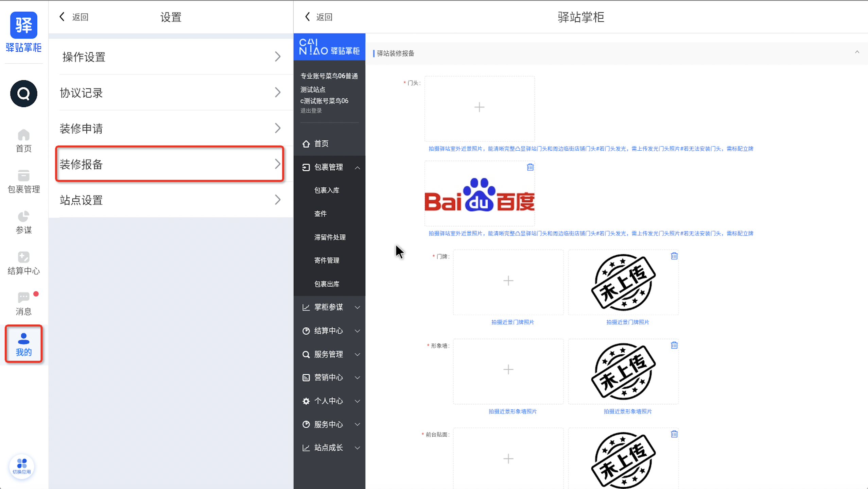868x489 pixels.
Task: Go to 首页 in the left sidebar
Action: (23, 141)
